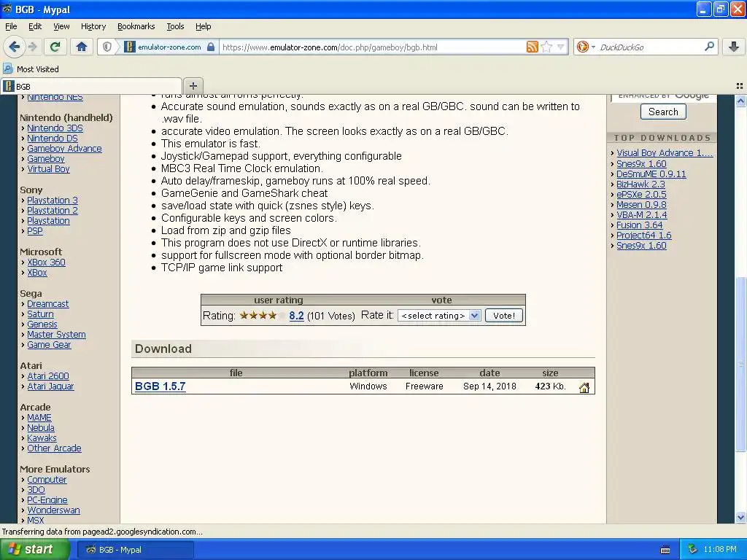
Task: Open the Nintendo 3DS link
Action: click(55, 128)
